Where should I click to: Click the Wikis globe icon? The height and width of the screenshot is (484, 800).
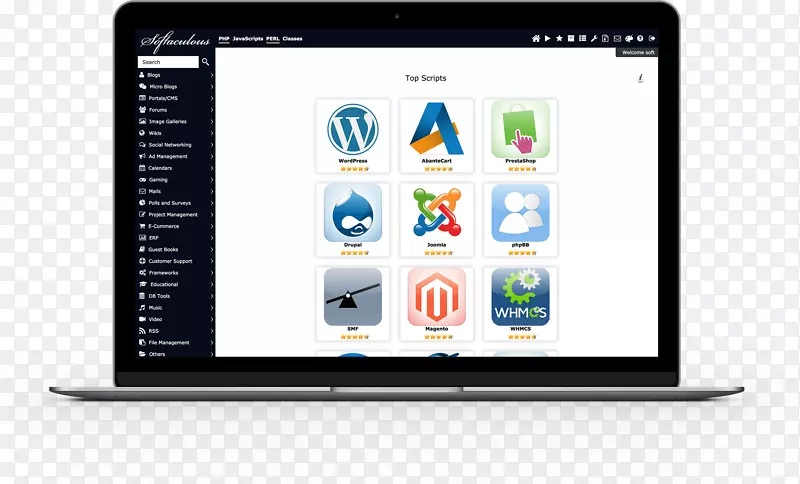[x=142, y=133]
